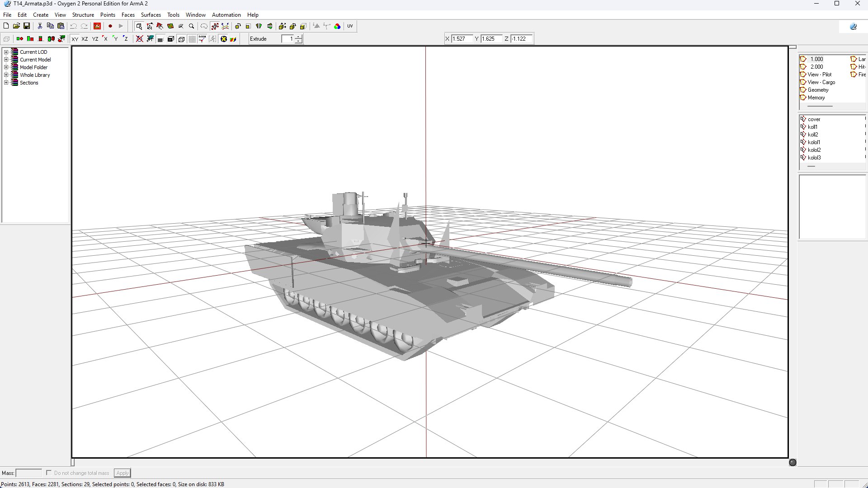Switch to YZ view plane
This screenshot has height=488, width=868.
click(x=95, y=39)
